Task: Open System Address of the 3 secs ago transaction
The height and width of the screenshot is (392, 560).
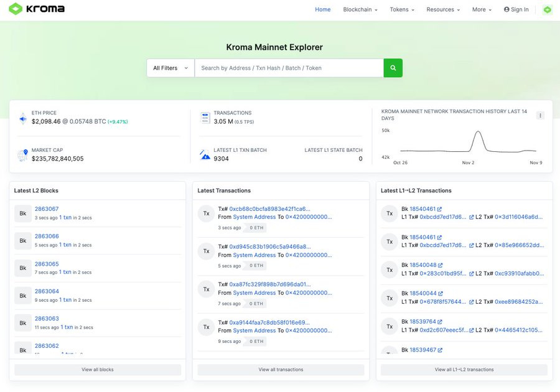Action: 254,217
